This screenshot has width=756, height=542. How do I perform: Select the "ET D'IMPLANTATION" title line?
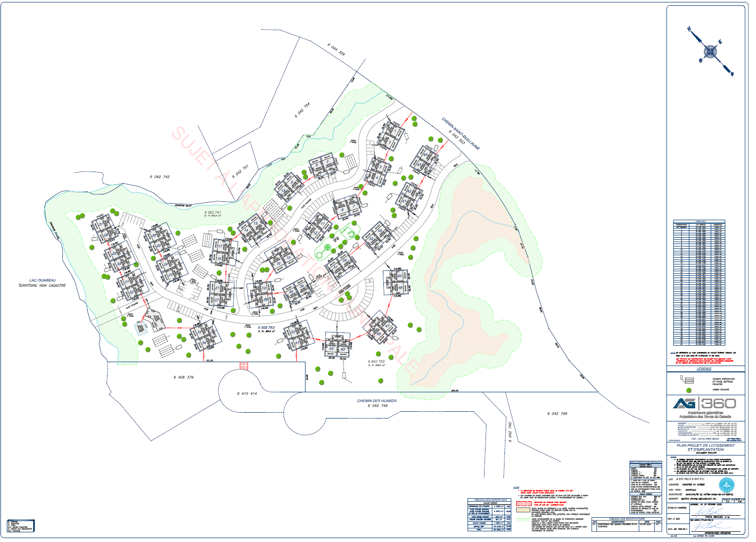(x=706, y=450)
